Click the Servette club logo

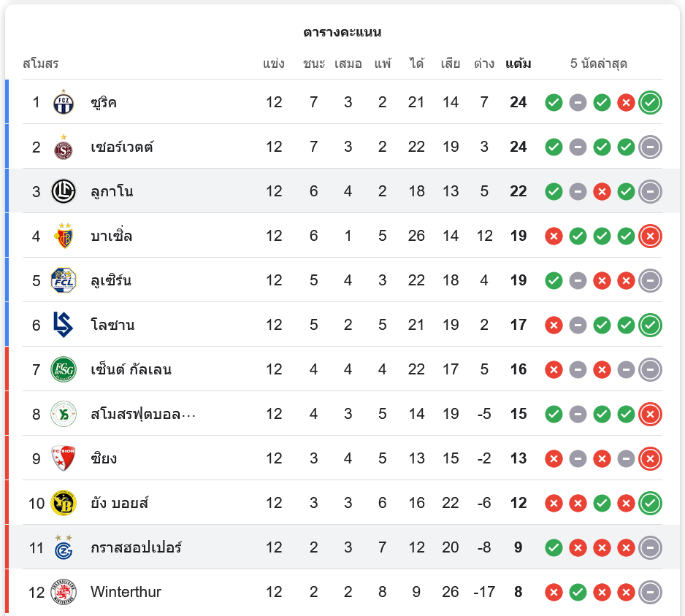[x=64, y=147]
